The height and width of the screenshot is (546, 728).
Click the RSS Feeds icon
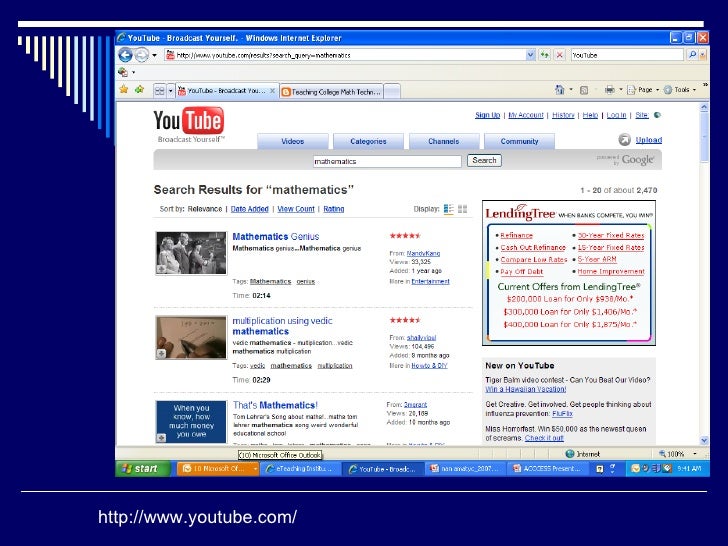click(x=584, y=90)
